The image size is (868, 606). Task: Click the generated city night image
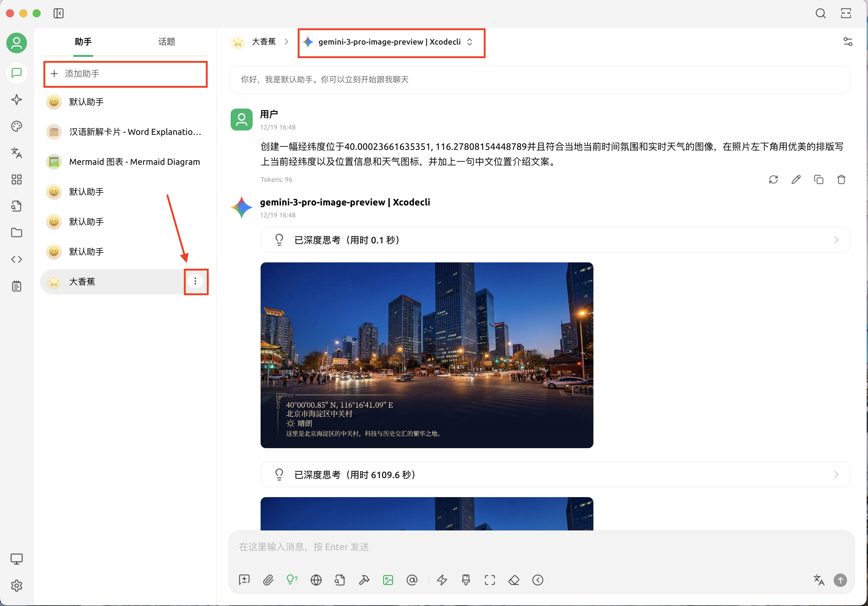pyautogui.click(x=426, y=355)
